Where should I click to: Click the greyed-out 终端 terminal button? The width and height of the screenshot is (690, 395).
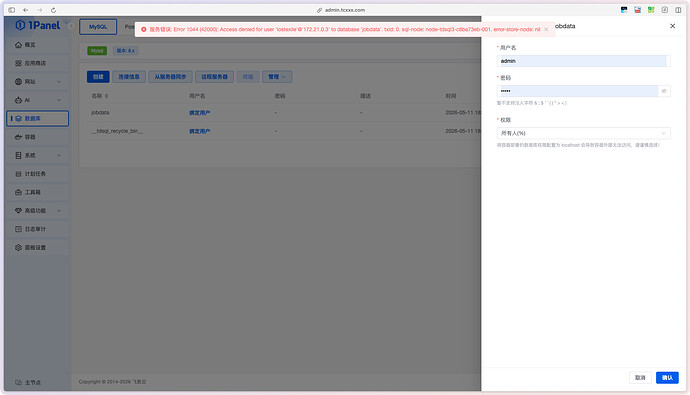[248, 77]
